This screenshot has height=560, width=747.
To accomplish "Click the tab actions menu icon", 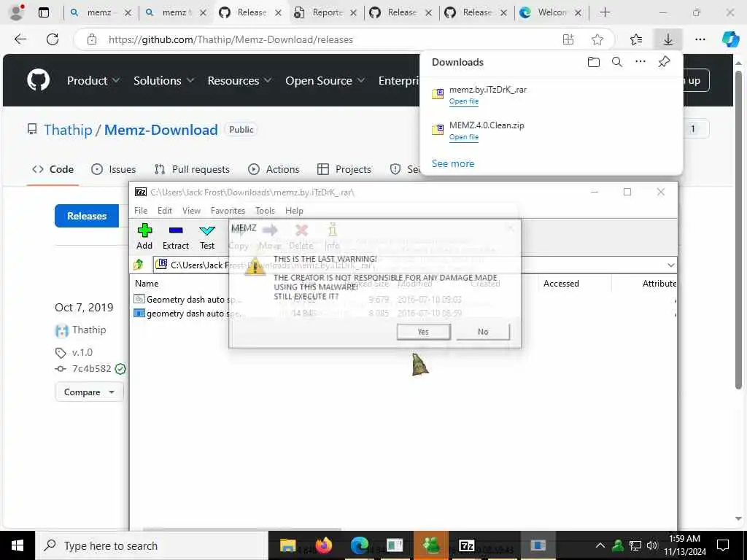I will [x=43, y=12].
